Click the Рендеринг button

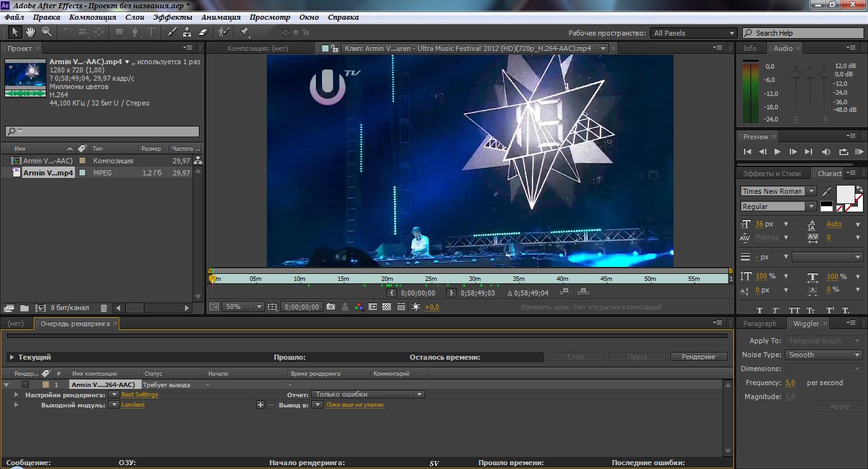tap(698, 357)
